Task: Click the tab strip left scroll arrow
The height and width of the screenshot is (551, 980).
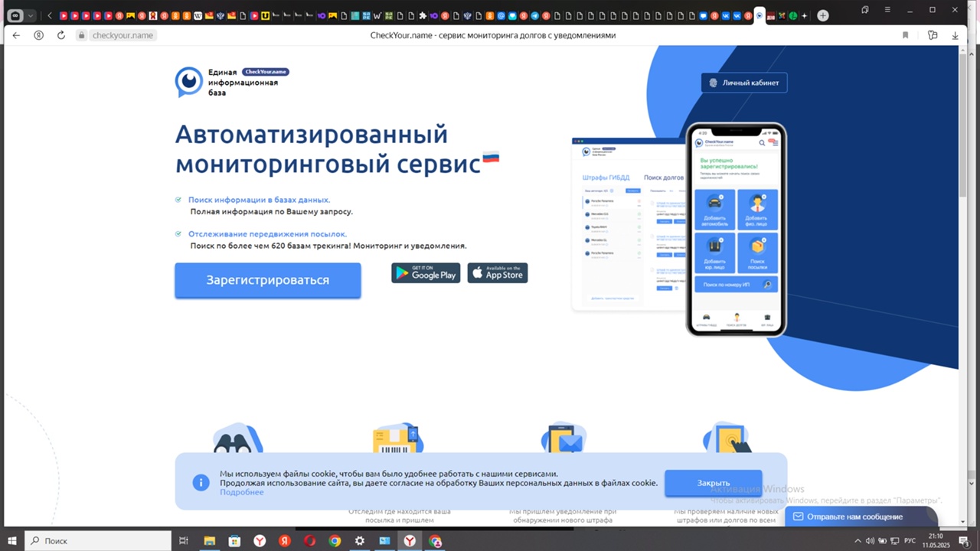Action: click(x=50, y=15)
